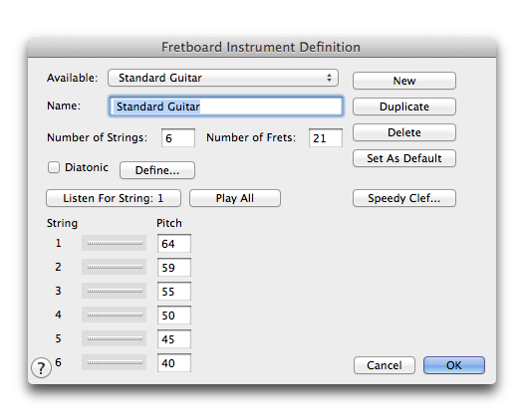
Task: Click the help question mark icon
Action: coord(41,367)
